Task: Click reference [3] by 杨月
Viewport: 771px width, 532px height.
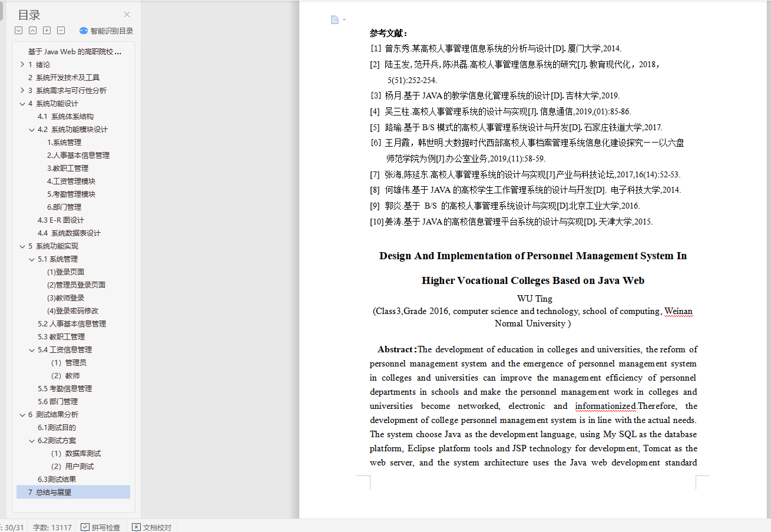Action: click(495, 95)
